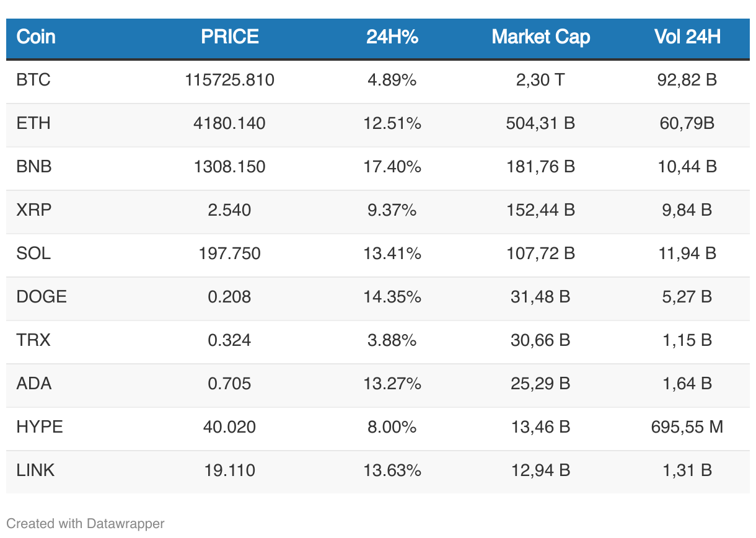Click the Vol 24H column header
Viewport: 756px width, 538px height.
687,37
